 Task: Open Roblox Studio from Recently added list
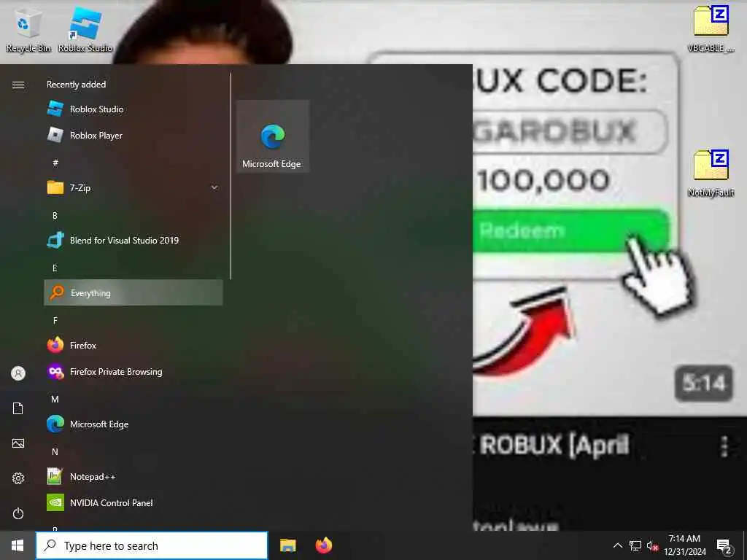(133, 109)
